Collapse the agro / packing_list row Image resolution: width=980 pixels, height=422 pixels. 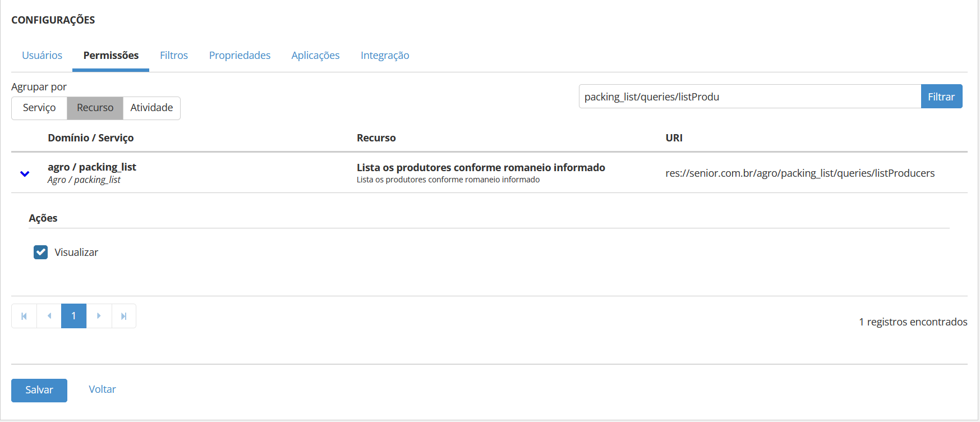click(x=25, y=173)
